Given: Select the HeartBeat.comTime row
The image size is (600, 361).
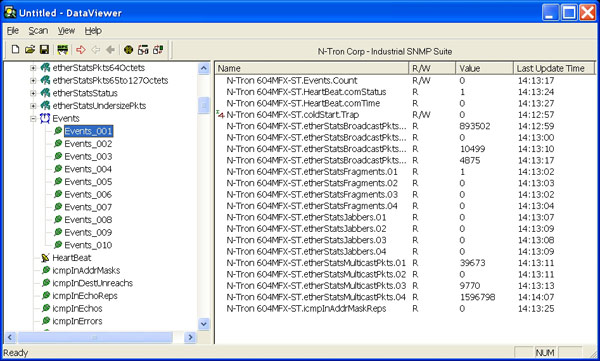Looking at the screenshot, I should pos(404,103).
